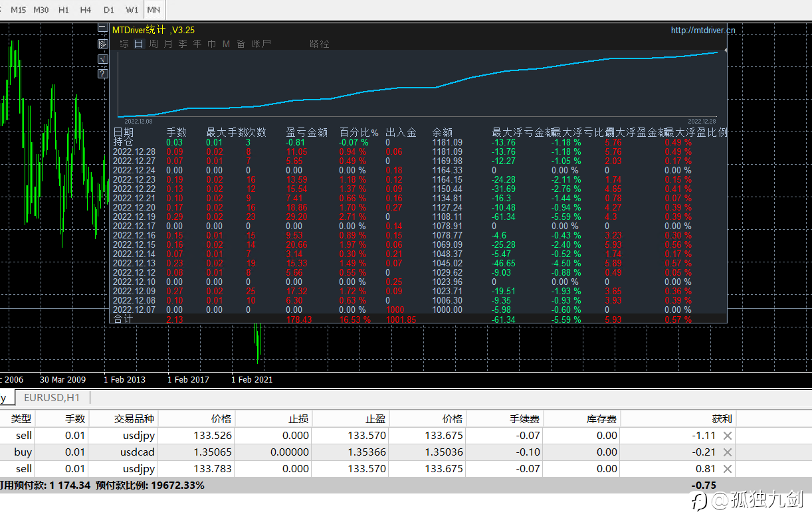Click the 百分比% column heading
Image resolution: width=812 pixels, height=532 pixels.
[x=359, y=132]
